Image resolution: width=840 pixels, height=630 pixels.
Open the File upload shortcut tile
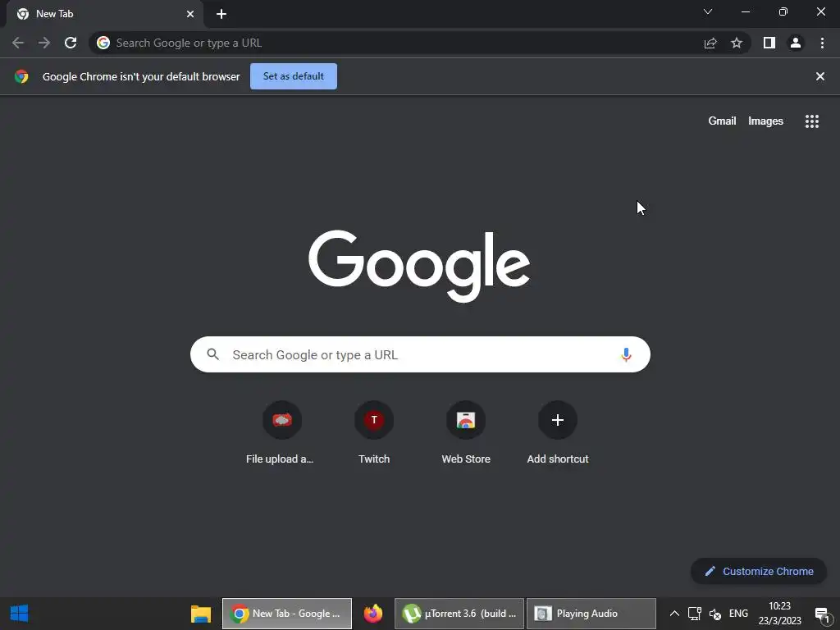click(x=282, y=420)
